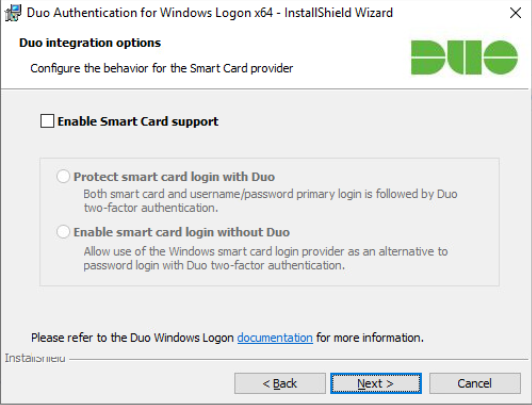Cancel the Duo installation

click(x=474, y=383)
